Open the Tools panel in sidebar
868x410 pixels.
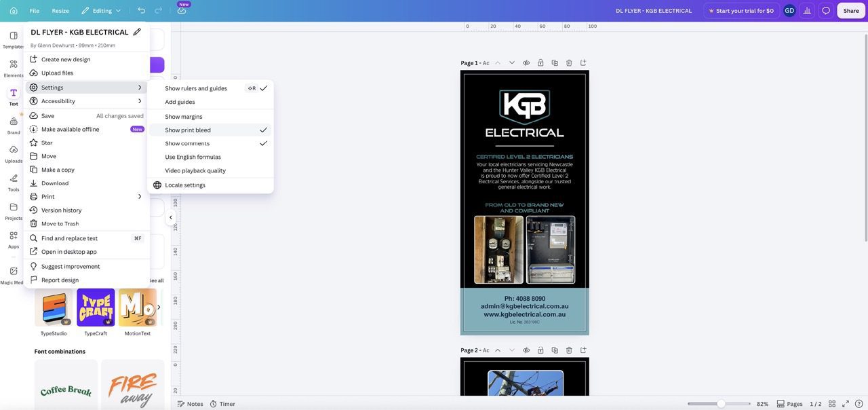(x=14, y=182)
